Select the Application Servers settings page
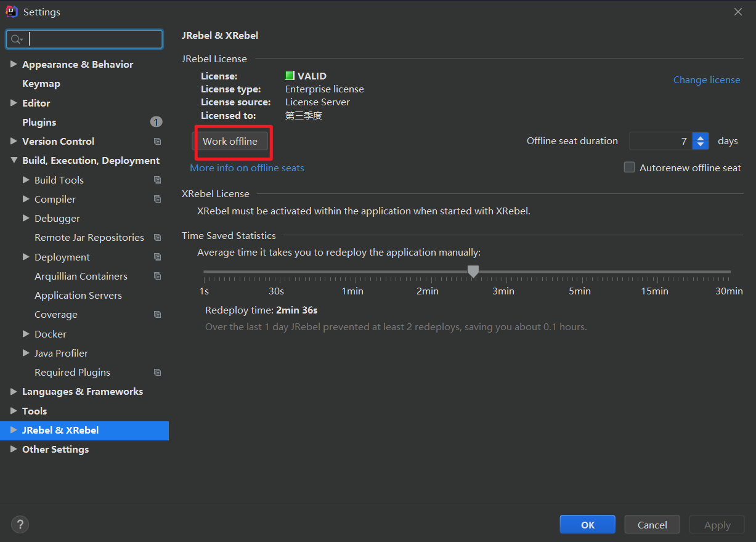This screenshot has height=542, width=756. pos(77,295)
